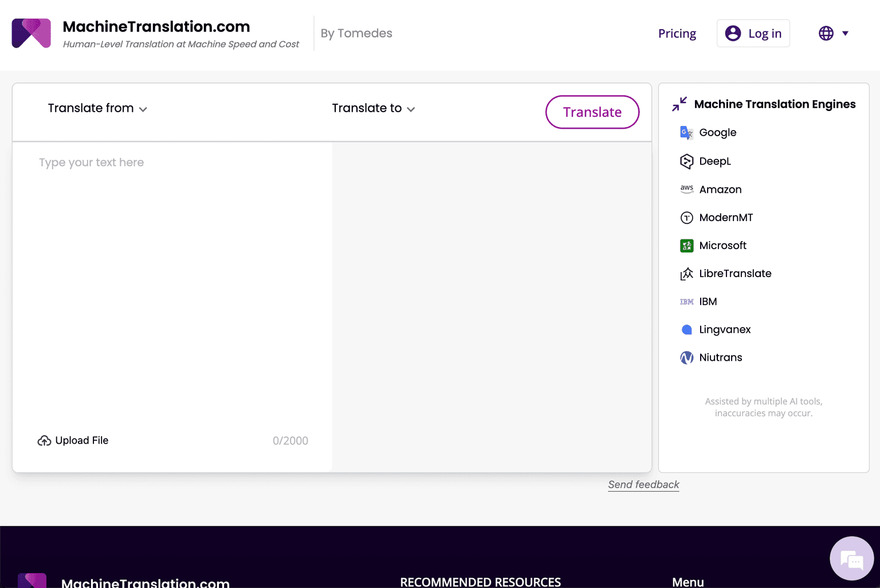Select the DeepL engine label
The height and width of the screenshot is (588, 880).
[x=715, y=161]
